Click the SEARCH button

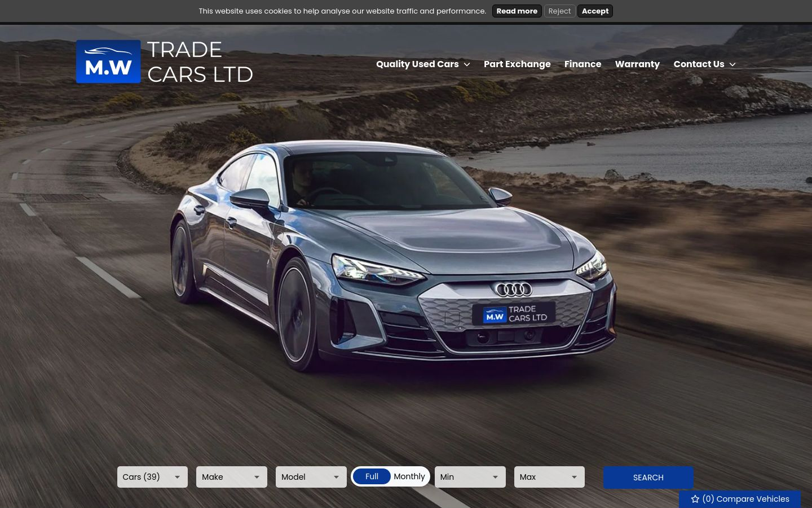[648, 478]
